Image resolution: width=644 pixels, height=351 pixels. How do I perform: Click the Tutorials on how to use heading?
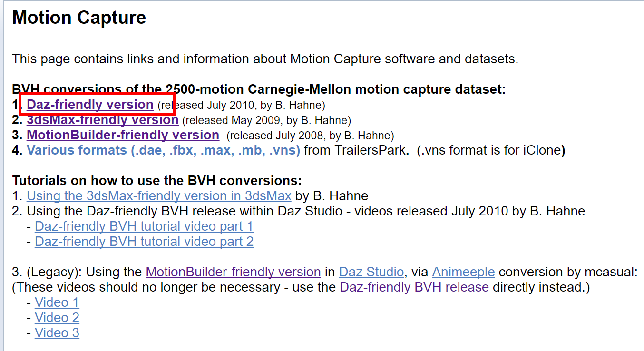[x=157, y=181]
